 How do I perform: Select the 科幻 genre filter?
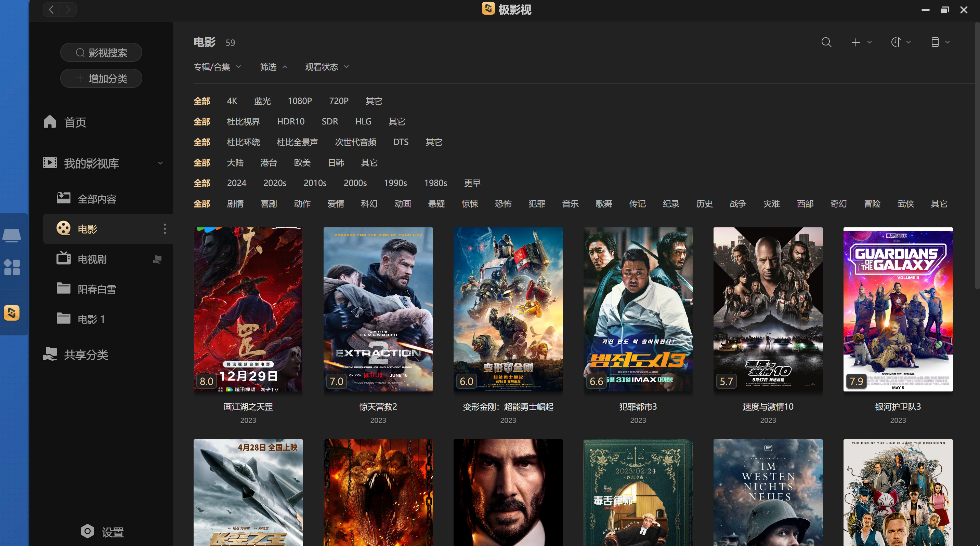(x=369, y=203)
